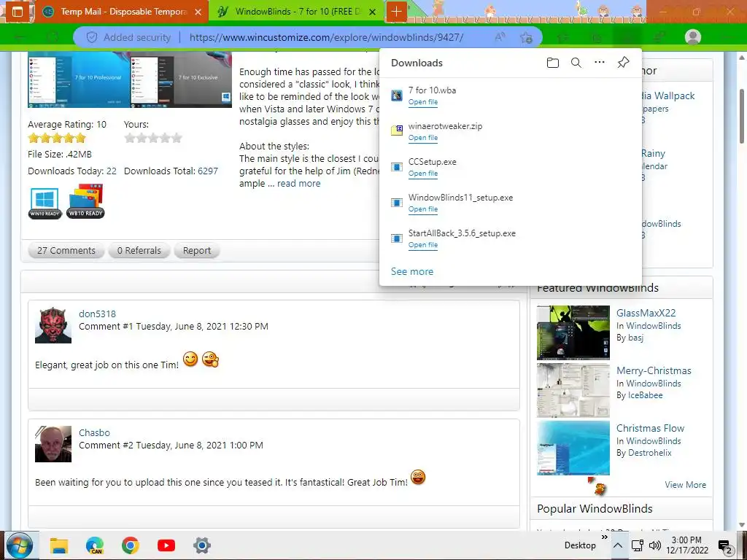The height and width of the screenshot is (560, 747).
Task: Rate with the fifth Yours star
Action: click(x=177, y=138)
